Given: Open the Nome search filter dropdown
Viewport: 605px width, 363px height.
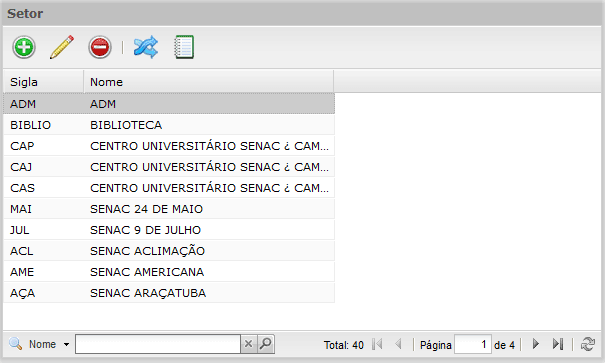Looking at the screenshot, I should point(50,344).
